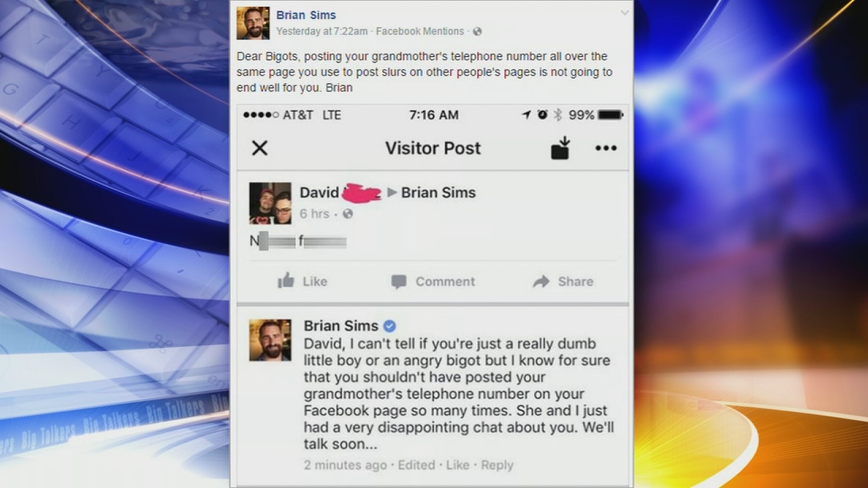Open Brian Sims profile name at top

pos(306,15)
